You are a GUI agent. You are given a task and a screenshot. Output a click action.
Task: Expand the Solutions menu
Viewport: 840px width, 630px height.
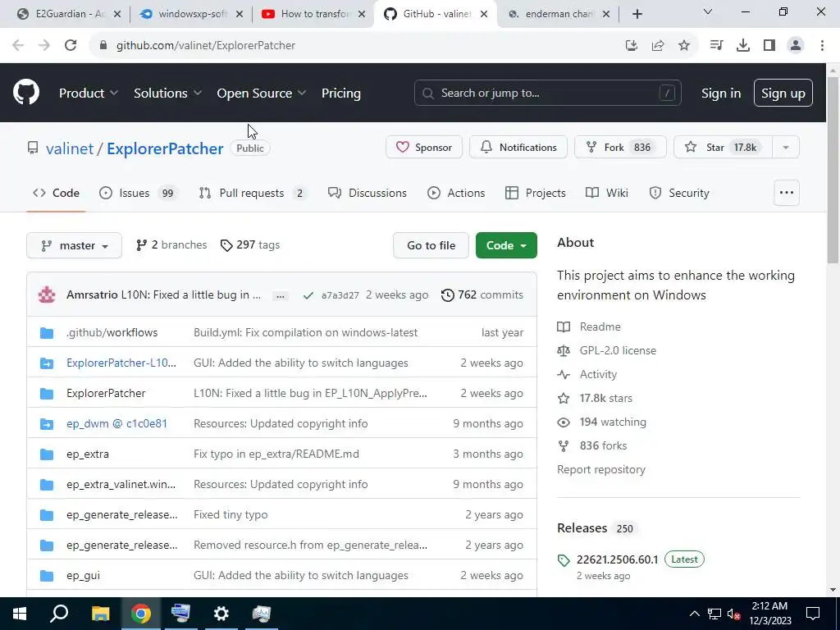(x=167, y=94)
